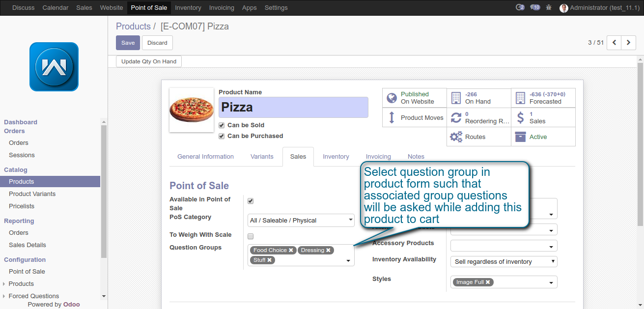Image resolution: width=644 pixels, height=309 pixels.
Task: Click the Pizza product image
Action: click(192, 110)
